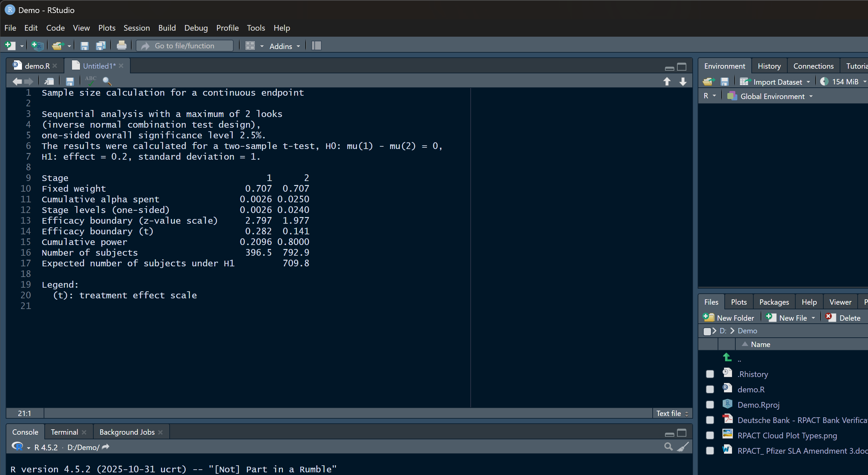This screenshot has height=475, width=868.
Task: Open find and replace in the editor
Action: [107, 81]
